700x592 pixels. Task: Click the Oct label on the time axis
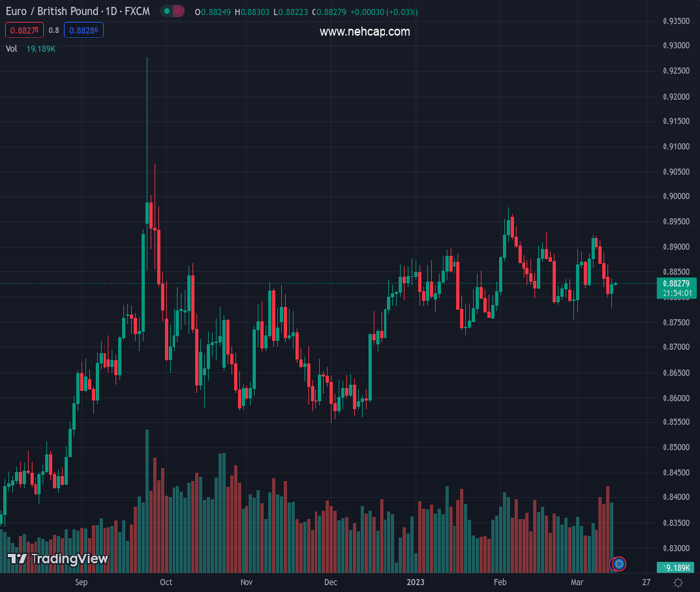coord(166,583)
